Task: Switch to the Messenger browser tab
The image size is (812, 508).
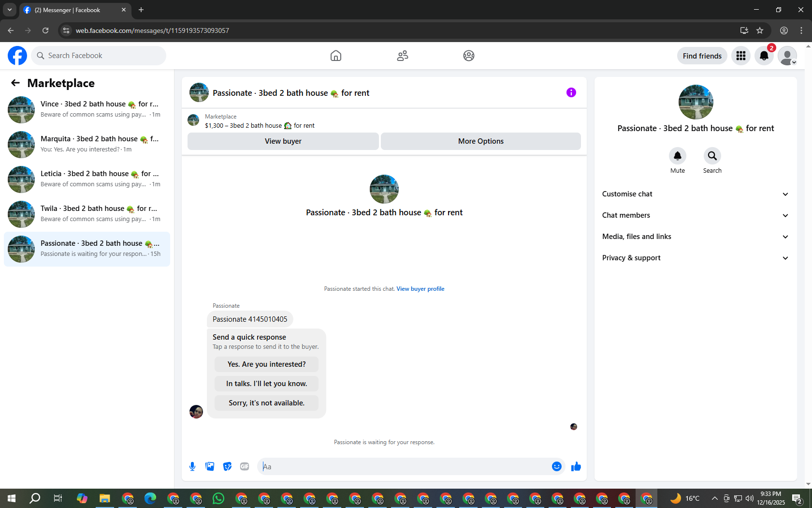Action: (75, 10)
